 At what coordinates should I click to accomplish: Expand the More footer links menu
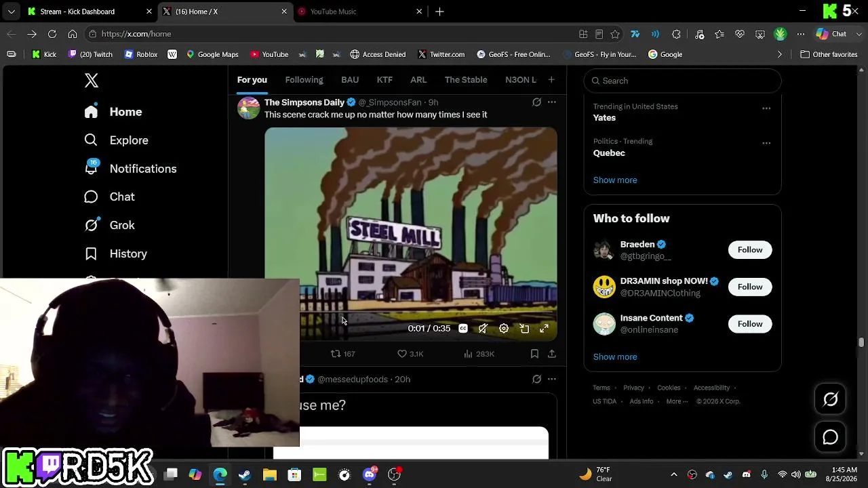click(x=677, y=401)
